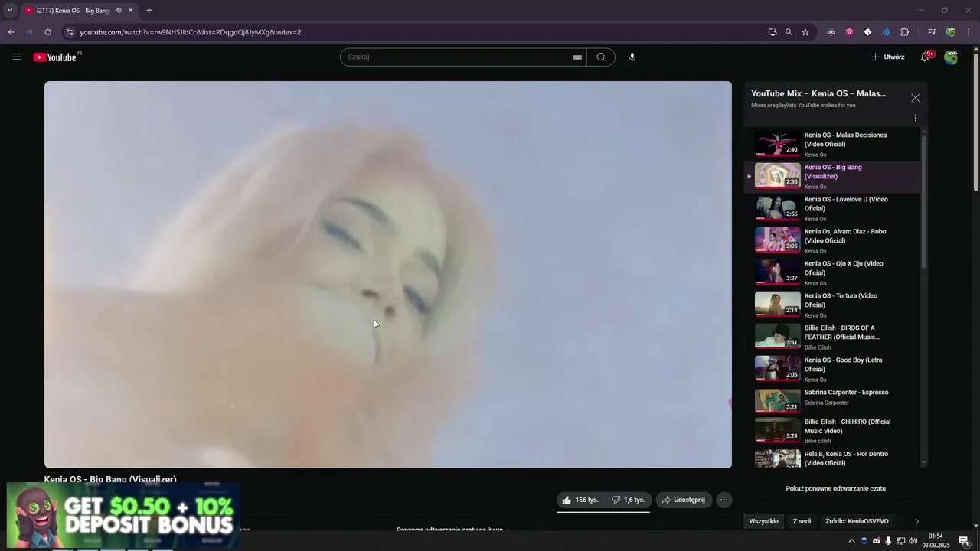Open Windows notification center icon
The height and width of the screenshot is (551, 980).
tap(964, 541)
